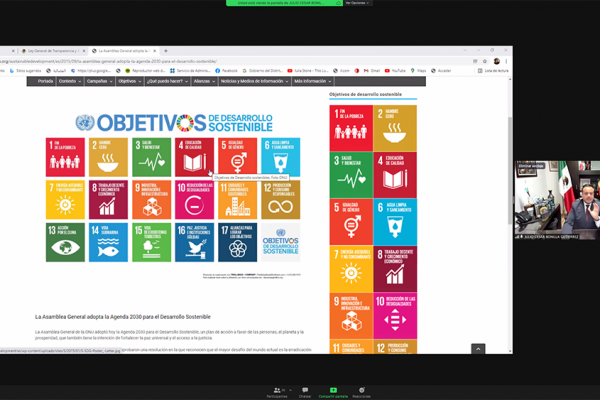Click the scroll-to-top arrow button
The image size is (600, 400).
(478, 349)
